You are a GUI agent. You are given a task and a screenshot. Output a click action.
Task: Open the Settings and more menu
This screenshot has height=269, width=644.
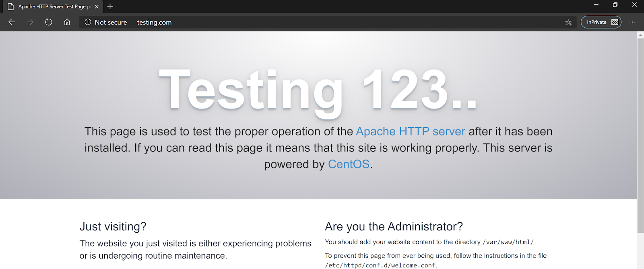[632, 22]
